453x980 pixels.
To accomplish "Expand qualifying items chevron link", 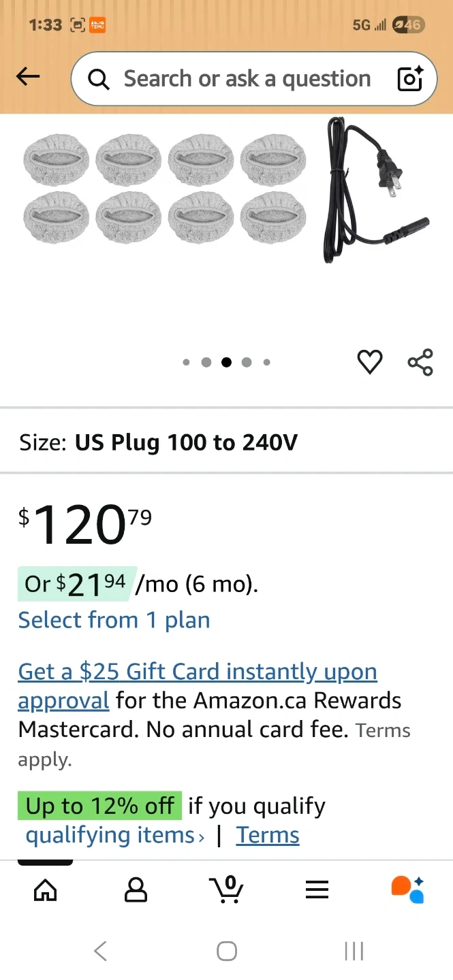I will (x=114, y=835).
